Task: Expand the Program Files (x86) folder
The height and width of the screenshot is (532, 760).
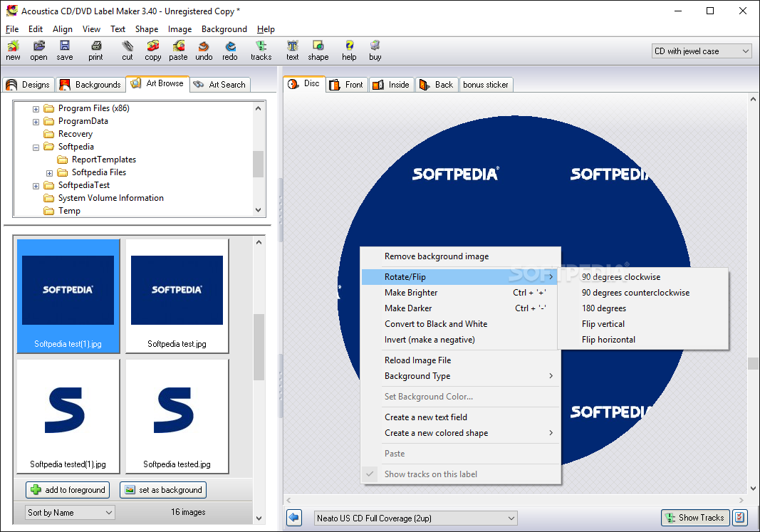Action: click(36, 109)
